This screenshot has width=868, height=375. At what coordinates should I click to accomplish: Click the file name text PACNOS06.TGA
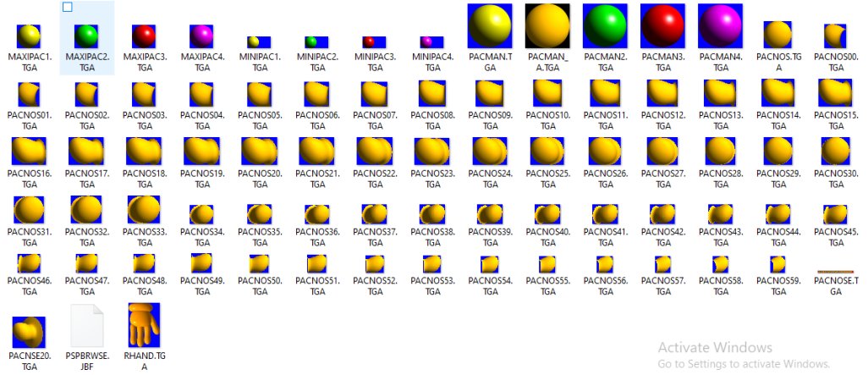pos(317,121)
